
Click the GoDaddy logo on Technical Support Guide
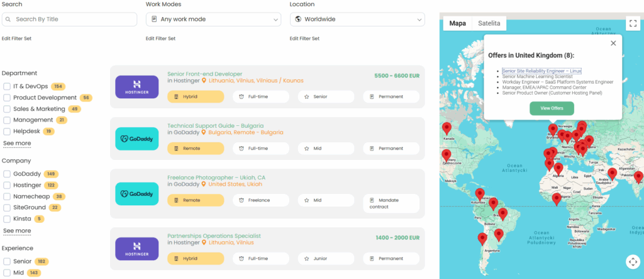(x=136, y=139)
